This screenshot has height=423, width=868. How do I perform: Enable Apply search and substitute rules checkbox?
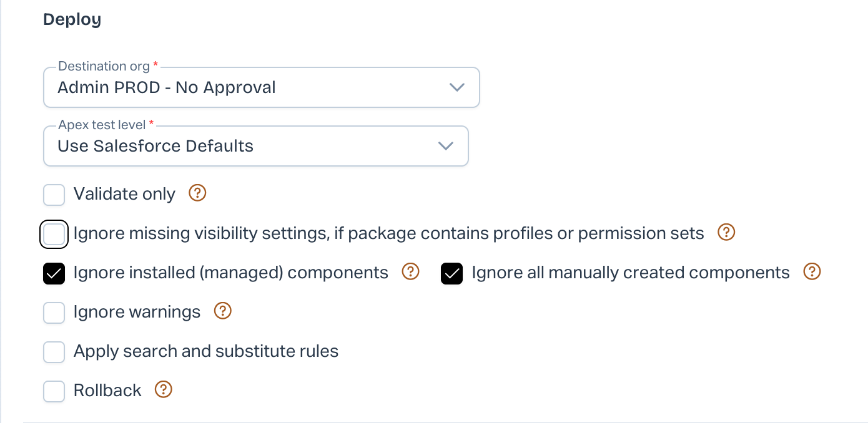click(54, 352)
